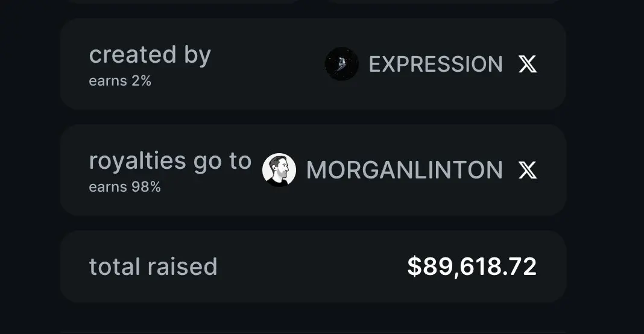Image resolution: width=644 pixels, height=334 pixels.
Task: Click the dark gap between royalties and total raised cards
Action: pos(313,223)
